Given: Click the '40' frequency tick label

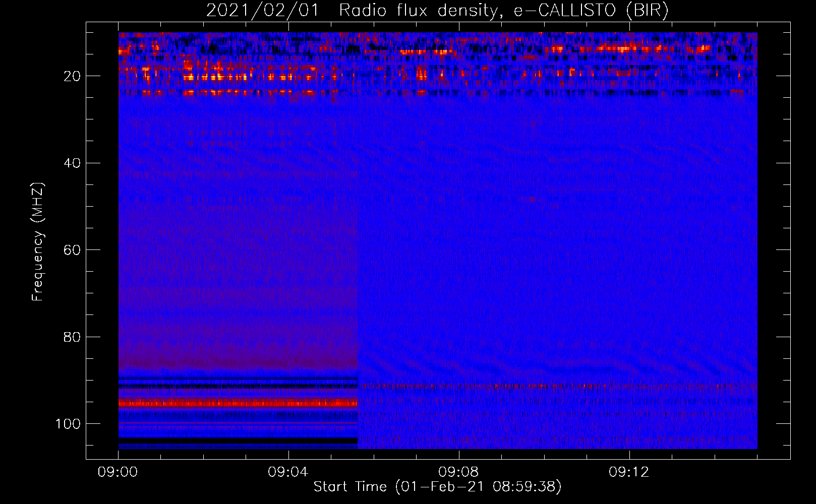Looking at the screenshot, I should click(x=73, y=163).
